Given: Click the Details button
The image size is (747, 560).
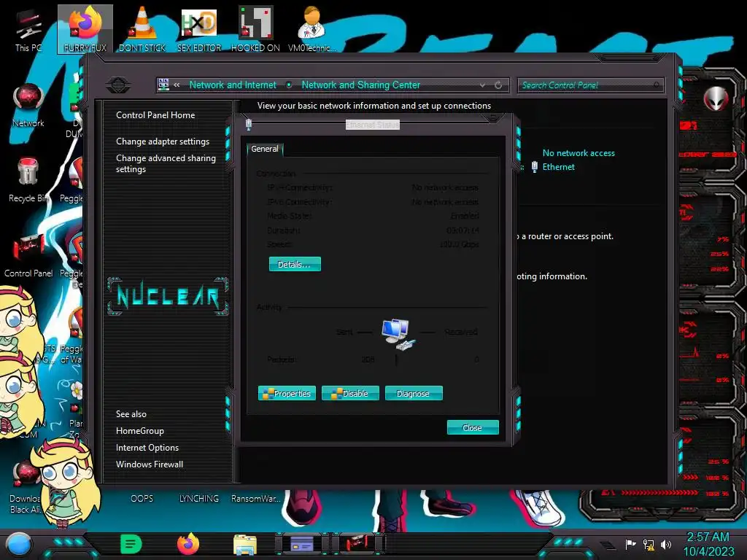Looking at the screenshot, I should (x=295, y=264).
